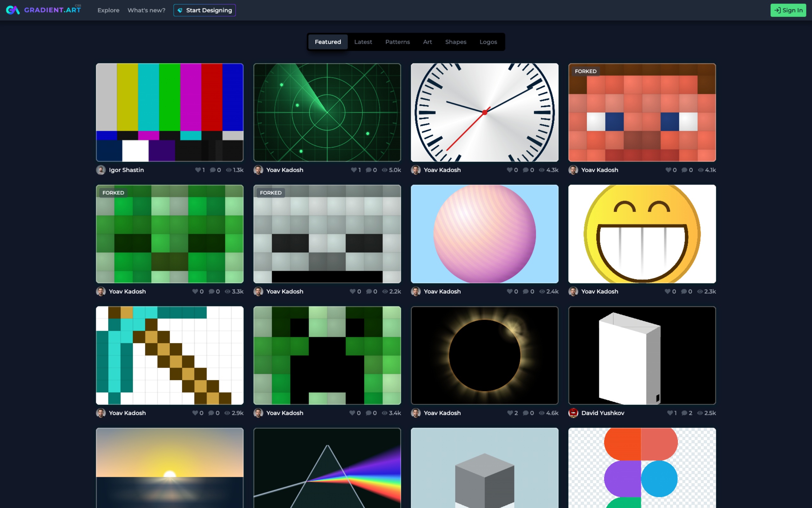Click heart icon on the 2.3k views smiley card
Image resolution: width=812 pixels, height=508 pixels.
click(668, 291)
